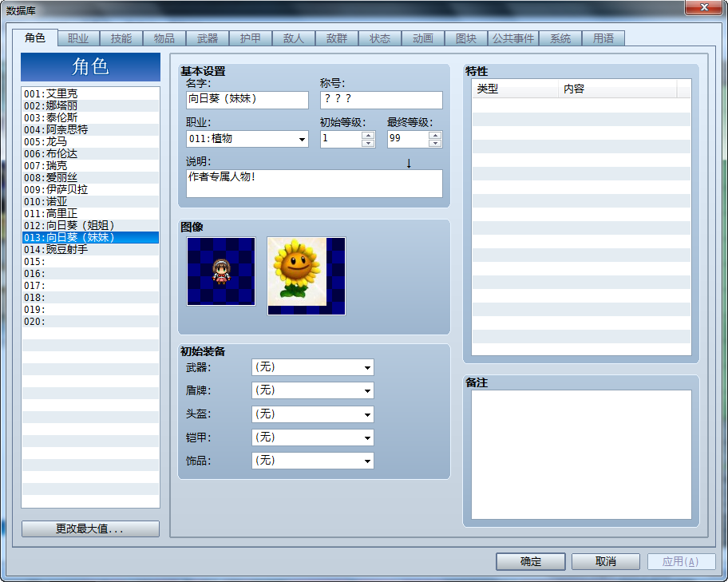Open the 敌群 tab
The width and height of the screenshot is (728, 582).
click(x=337, y=38)
